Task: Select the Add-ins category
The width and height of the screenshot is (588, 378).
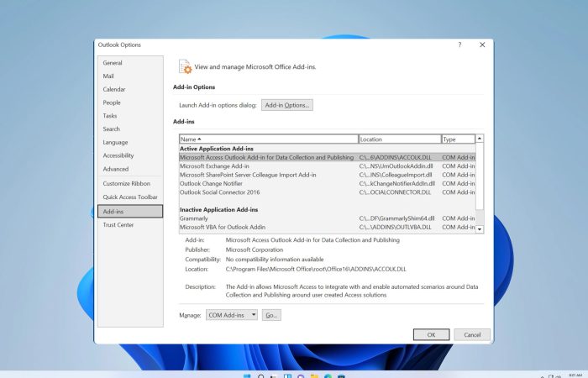Action: [x=130, y=211]
